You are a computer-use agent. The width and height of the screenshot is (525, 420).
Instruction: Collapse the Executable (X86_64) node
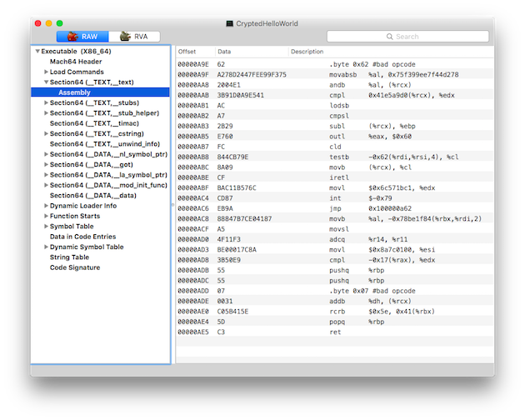(37, 51)
